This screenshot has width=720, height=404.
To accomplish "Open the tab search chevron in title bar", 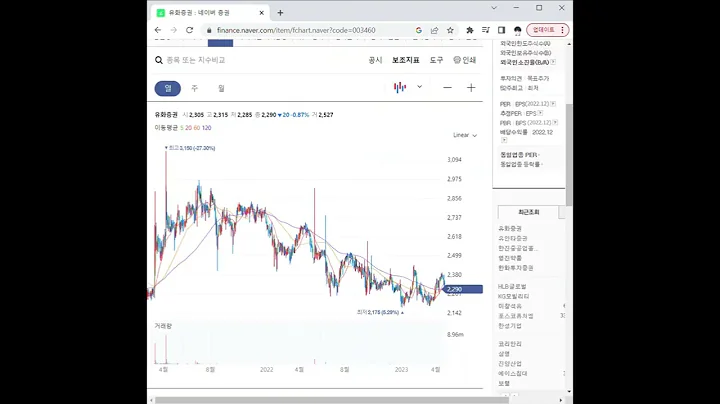I will [x=494, y=8].
